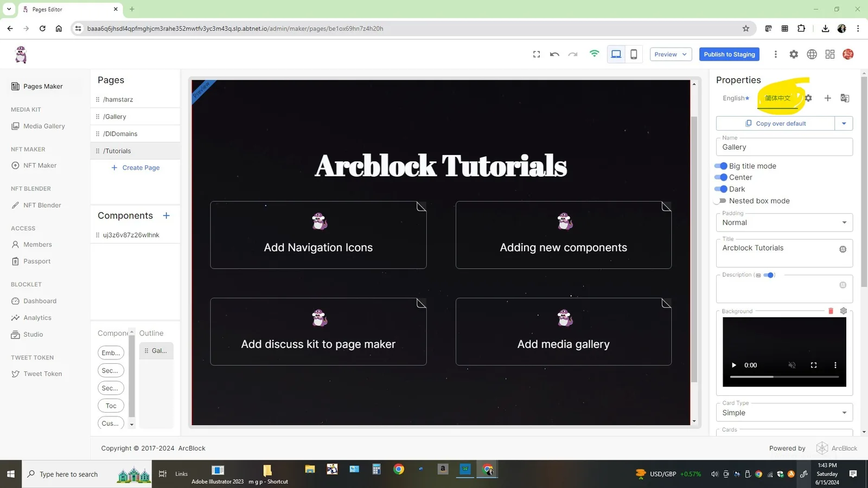The image size is (868, 488).
Task: Open the Card Type dropdown
Action: point(784,413)
